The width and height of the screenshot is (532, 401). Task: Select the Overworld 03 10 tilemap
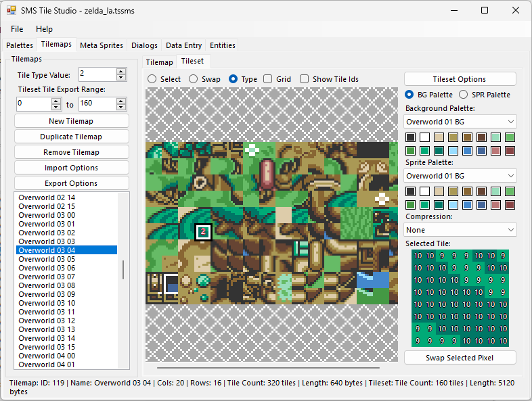pos(67,303)
